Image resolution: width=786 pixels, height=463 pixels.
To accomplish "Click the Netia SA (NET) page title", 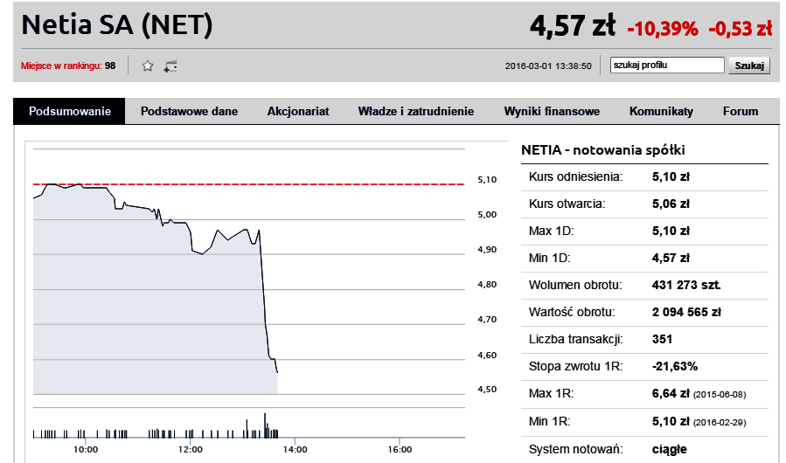I will (117, 24).
